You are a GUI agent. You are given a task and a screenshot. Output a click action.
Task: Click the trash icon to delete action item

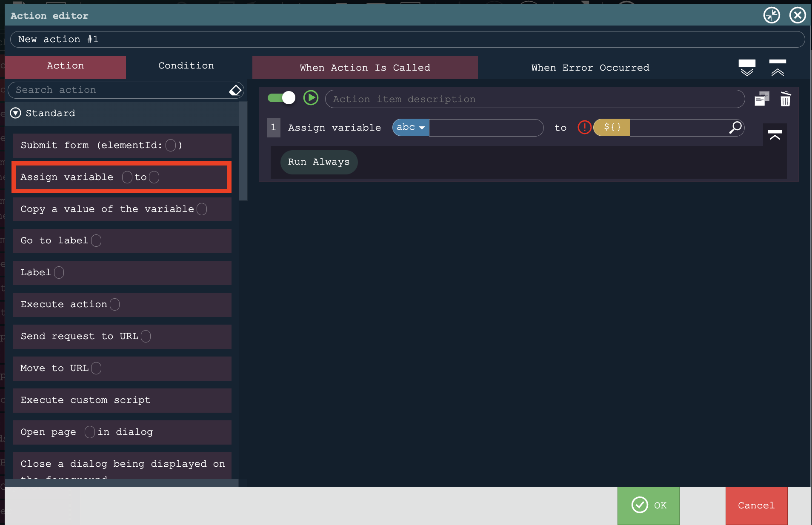pos(785,99)
